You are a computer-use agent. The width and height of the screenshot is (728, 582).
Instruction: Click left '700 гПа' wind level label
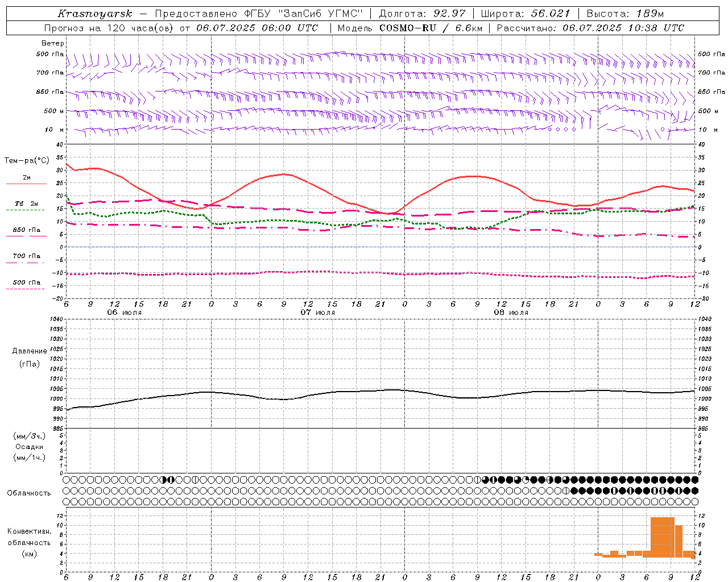[50, 73]
